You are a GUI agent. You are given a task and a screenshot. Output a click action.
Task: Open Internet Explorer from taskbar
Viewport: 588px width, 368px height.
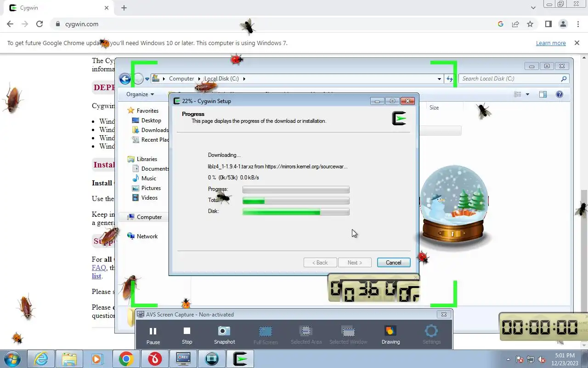tap(41, 359)
